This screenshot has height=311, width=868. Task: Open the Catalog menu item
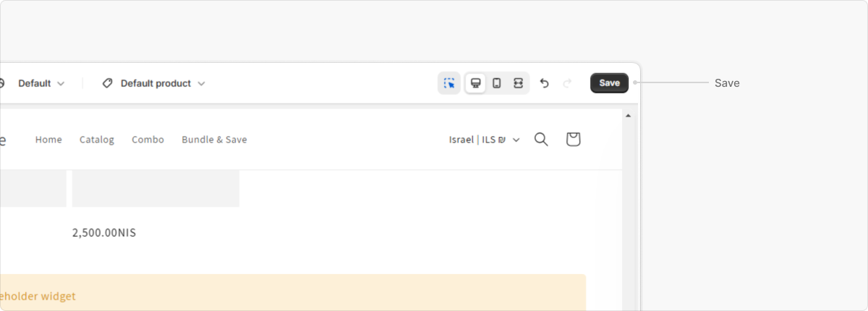(97, 140)
